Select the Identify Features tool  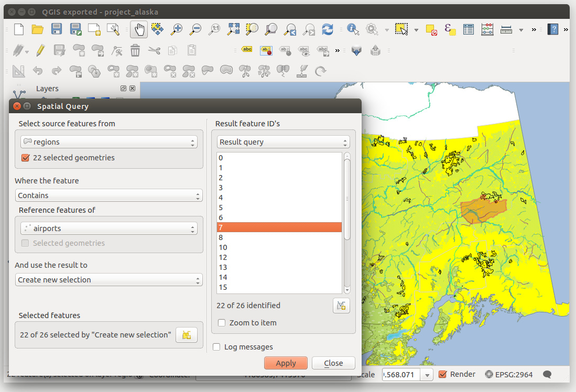click(x=353, y=29)
